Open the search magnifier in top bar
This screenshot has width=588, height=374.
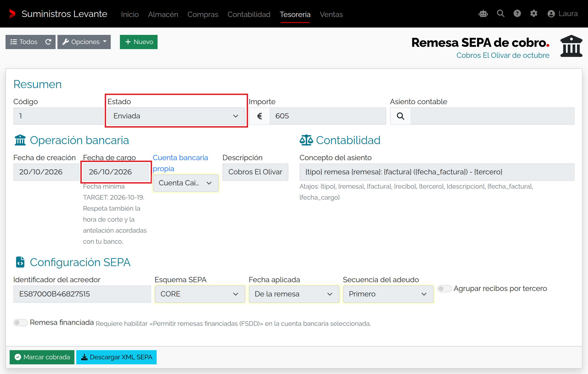coord(500,13)
